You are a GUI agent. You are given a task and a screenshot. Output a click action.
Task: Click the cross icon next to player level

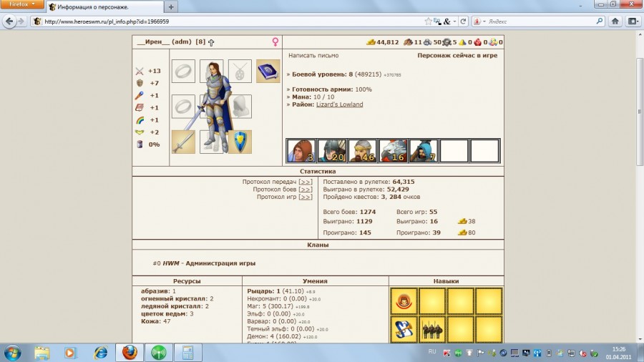click(211, 42)
